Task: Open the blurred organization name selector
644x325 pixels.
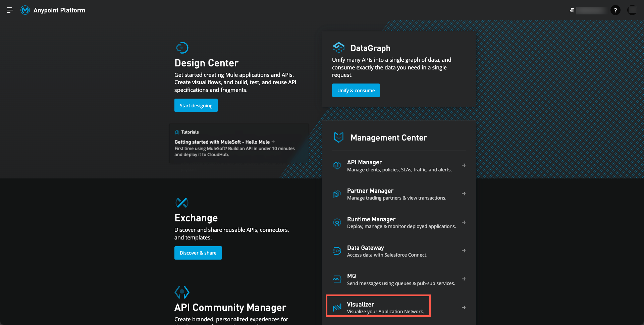Action: (591, 10)
